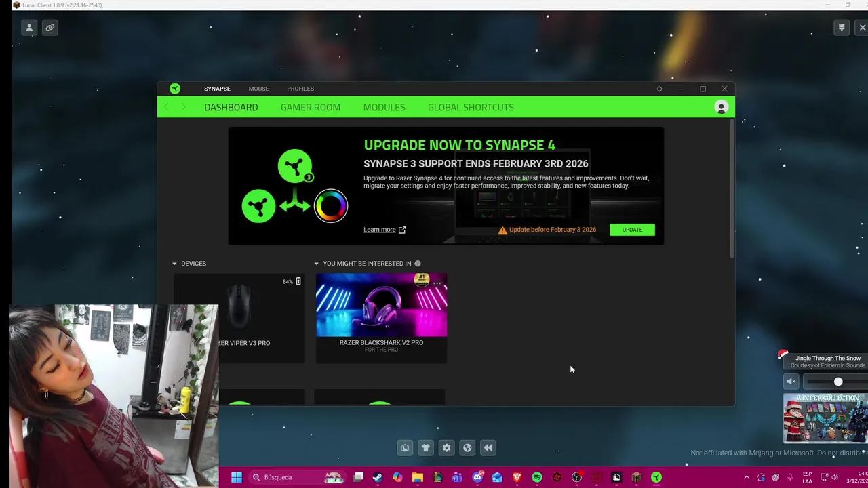Viewport: 868px width, 488px height.
Task: Click the help icon beside You Might Be Interested In
Action: coord(418,264)
